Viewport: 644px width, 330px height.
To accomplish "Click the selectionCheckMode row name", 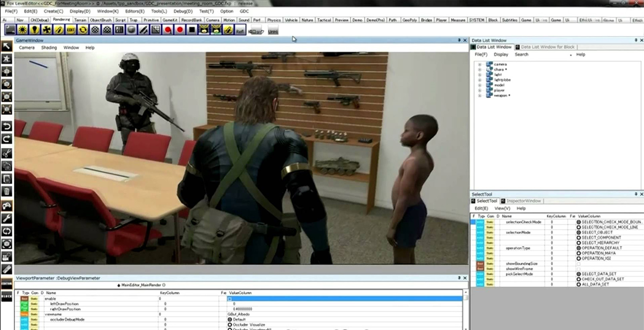I will coord(523,222).
